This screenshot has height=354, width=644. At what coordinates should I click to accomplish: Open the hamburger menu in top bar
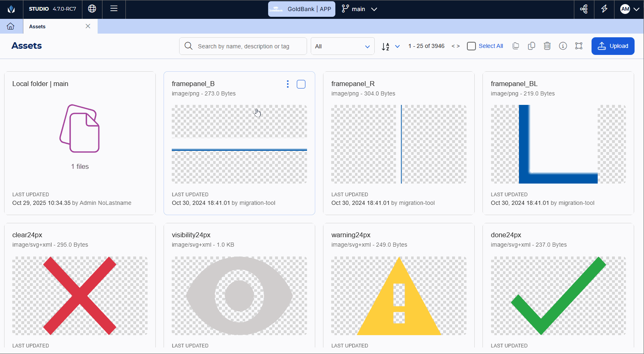pos(114,9)
